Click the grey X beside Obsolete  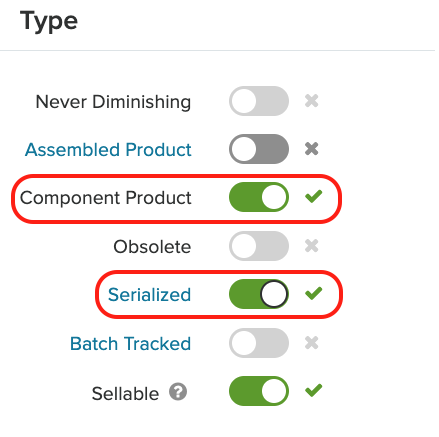point(312,246)
